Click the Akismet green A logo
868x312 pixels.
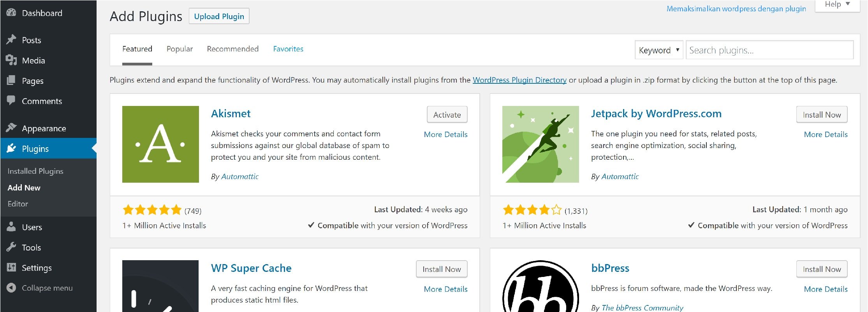(x=160, y=144)
